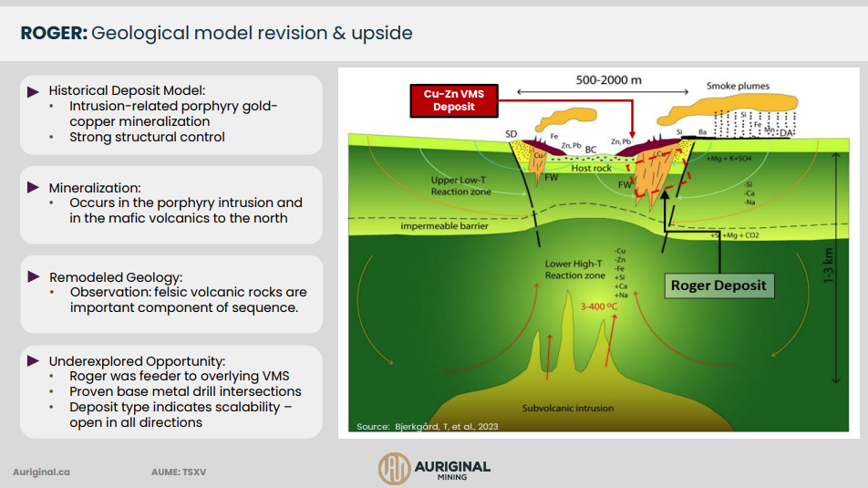Viewport: 868px width, 488px height.
Task: Click the Subvolcanic intrusion label
Action: click(x=567, y=408)
